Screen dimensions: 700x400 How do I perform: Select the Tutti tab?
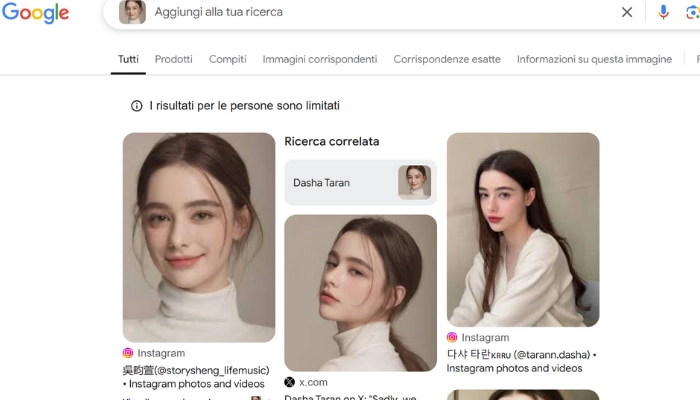point(128,59)
